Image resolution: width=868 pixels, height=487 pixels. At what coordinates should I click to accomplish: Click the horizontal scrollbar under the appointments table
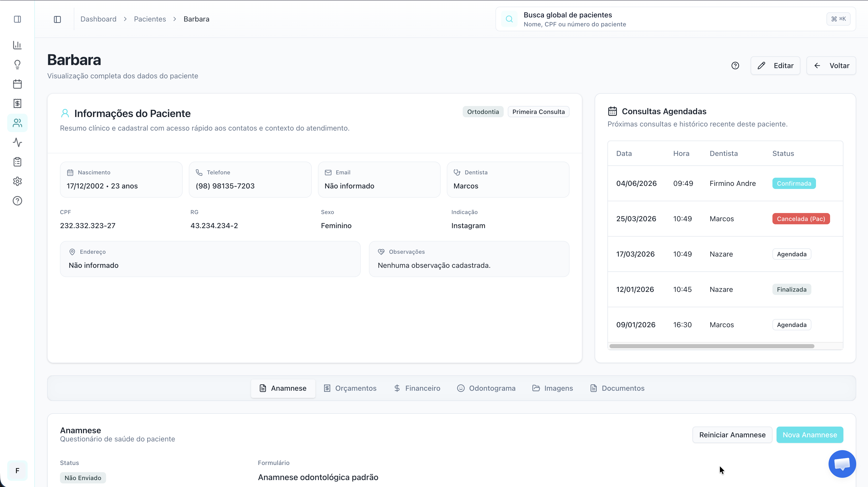pyautogui.click(x=712, y=346)
